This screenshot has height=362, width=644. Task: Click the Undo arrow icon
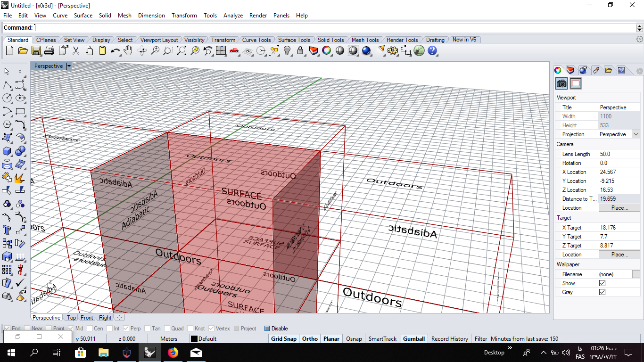[115, 51]
